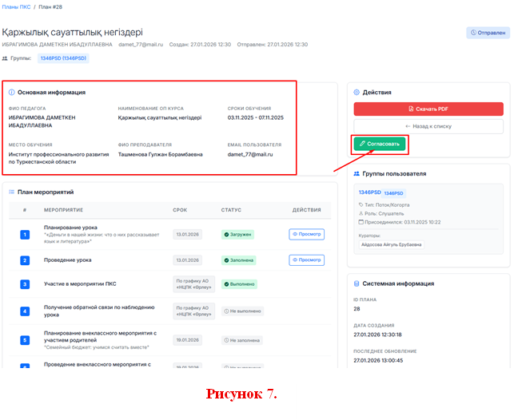
Task: Click the Загружен status badge
Action: click(x=238, y=235)
